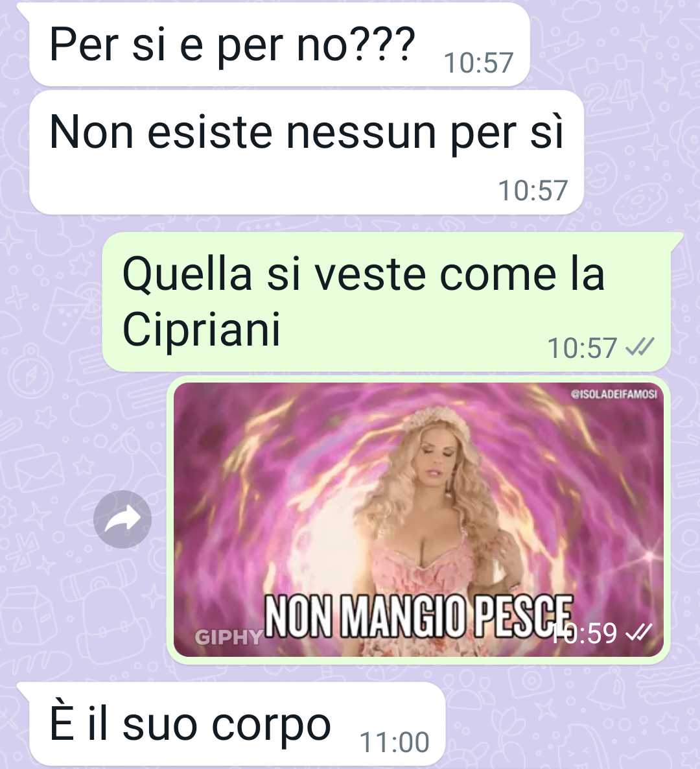The image size is (700, 769).
Task: Tap the 10:57 time under "Non esiste nessun"
Action: 533,191
